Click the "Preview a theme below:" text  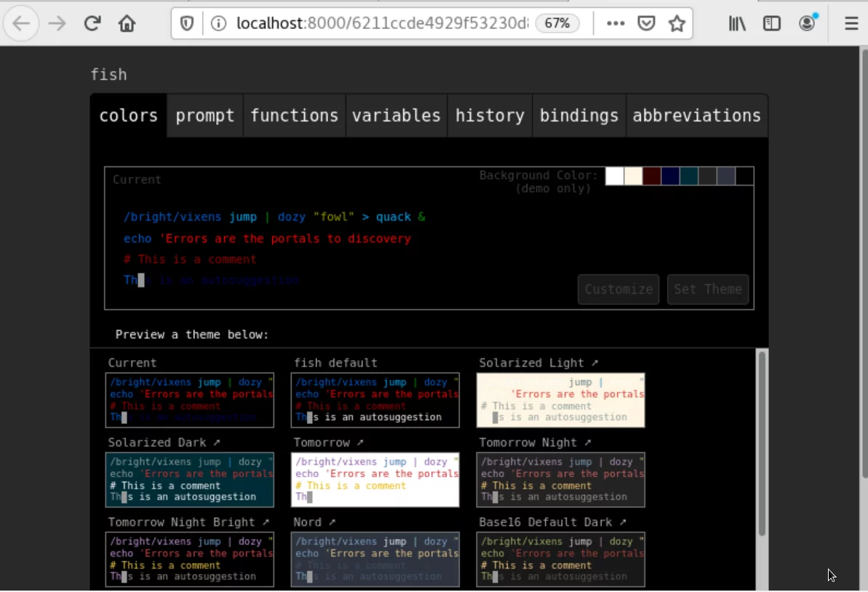191,334
